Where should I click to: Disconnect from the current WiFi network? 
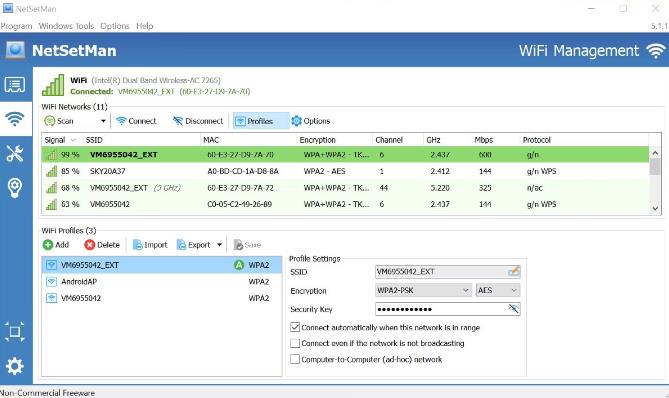(198, 121)
